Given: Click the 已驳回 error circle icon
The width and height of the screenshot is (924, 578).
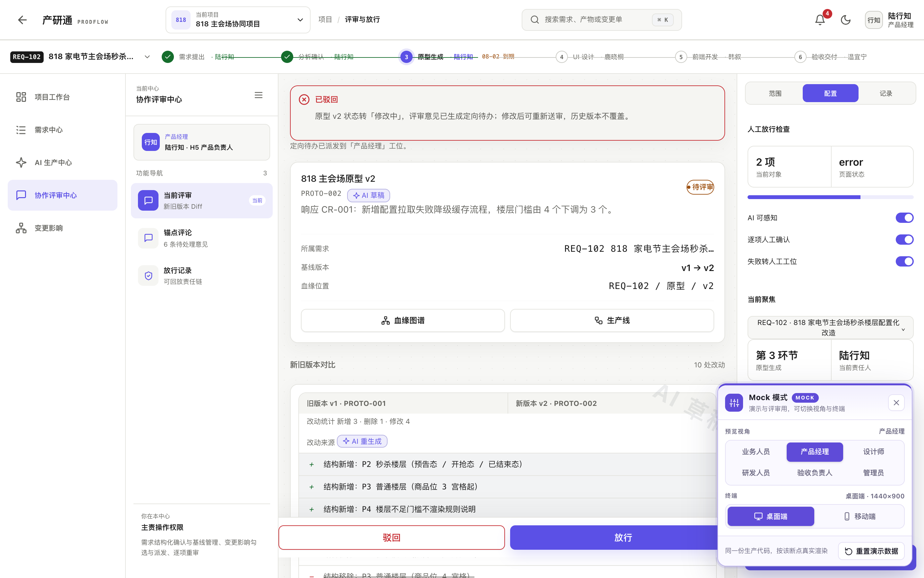Looking at the screenshot, I should click(304, 100).
